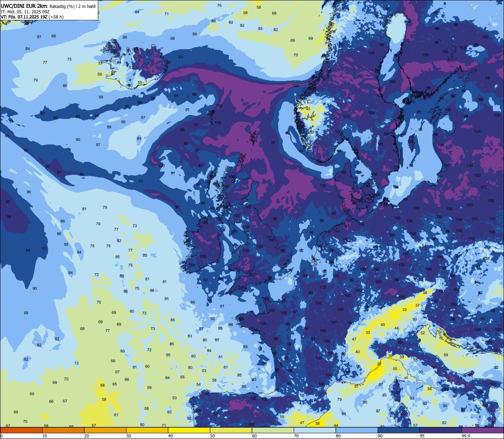Screen dimensions: 504x439
Task: Click the value '65' in the southwest Atlantic
Action: (115, 384)
